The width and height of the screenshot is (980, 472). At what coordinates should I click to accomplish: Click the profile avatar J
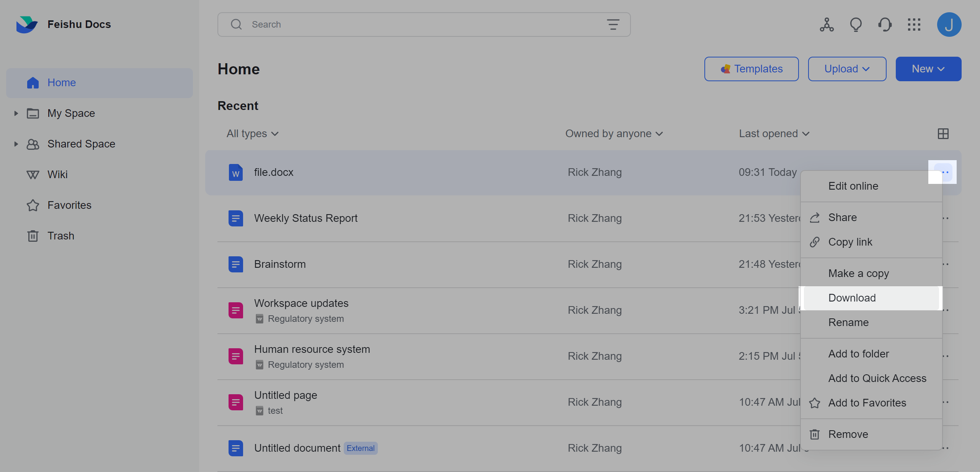(949, 24)
